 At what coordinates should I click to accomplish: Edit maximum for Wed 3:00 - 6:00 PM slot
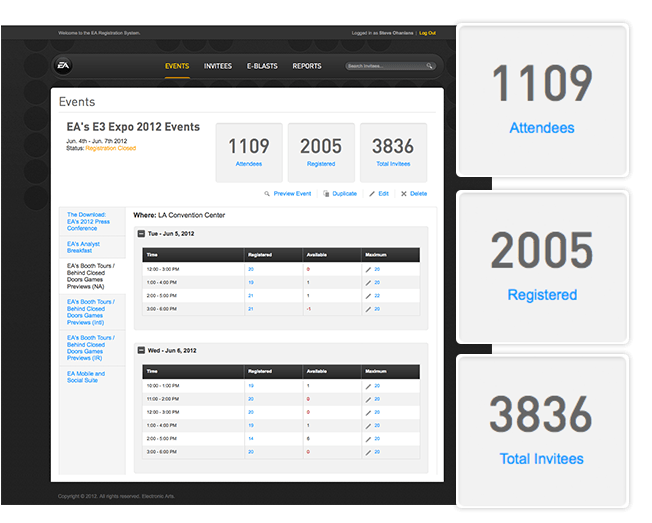click(368, 453)
